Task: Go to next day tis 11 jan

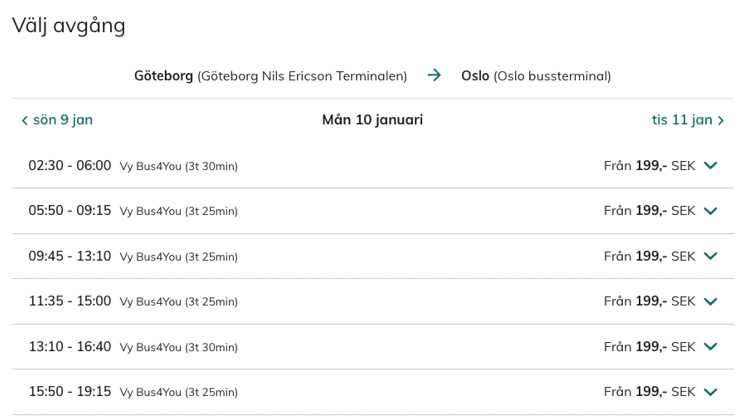Action: [x=682, y=120]
